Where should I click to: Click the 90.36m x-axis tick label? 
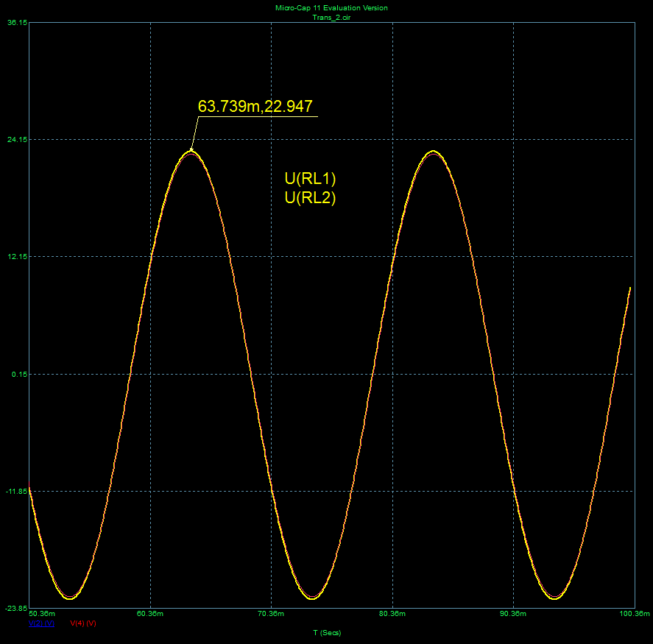coord(513,613)
